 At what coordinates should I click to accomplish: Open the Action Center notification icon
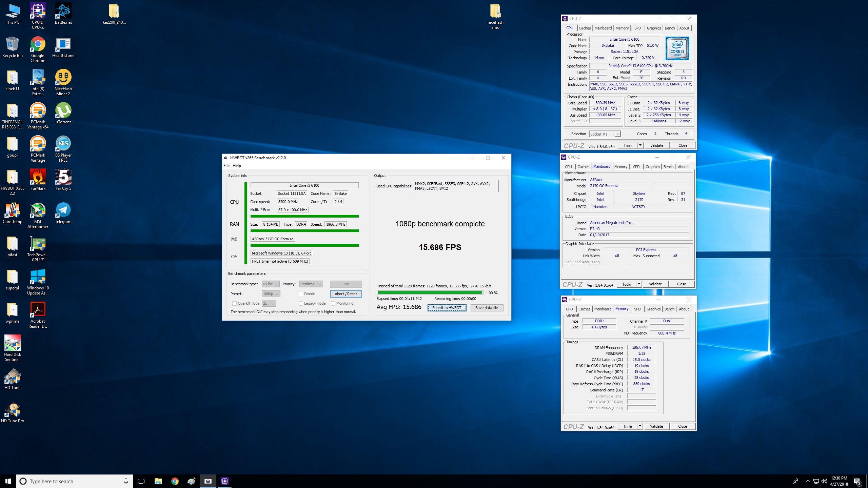[858, 481]
